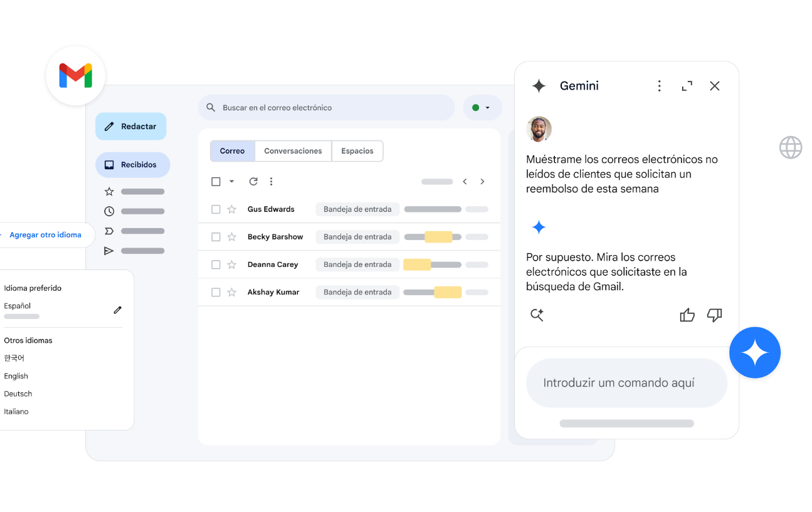Open Gemini with the floating spark button
Image resolution: width=812 pixels, height=512 pixels.
(x=755, y=352)
